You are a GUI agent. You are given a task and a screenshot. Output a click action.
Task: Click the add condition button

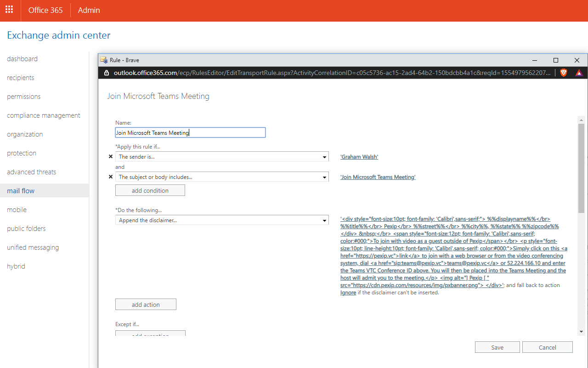point(150,190)
